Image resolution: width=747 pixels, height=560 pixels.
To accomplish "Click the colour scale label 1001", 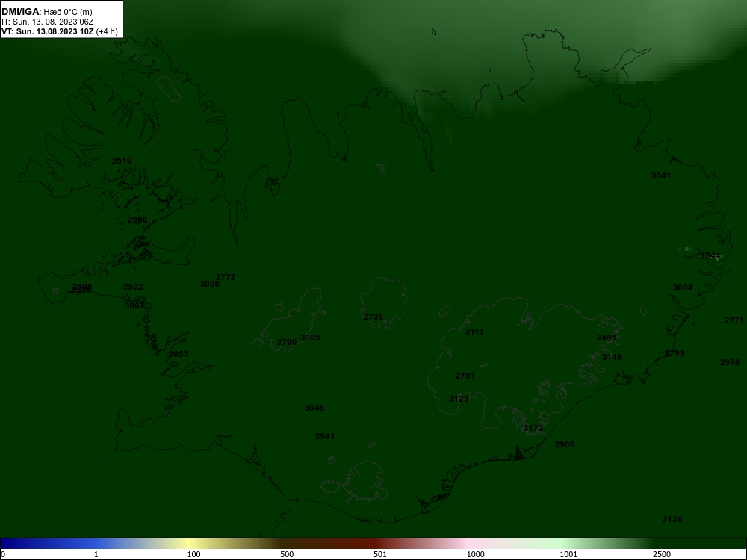I will [x=568, y=554].
